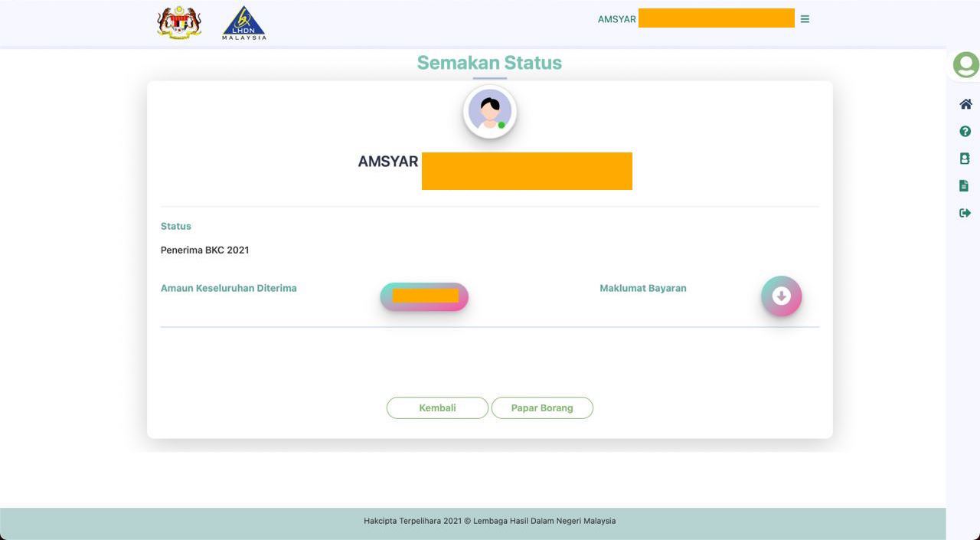
Task: Open the hamburger menu in header
Action: pyautogui.click(x=805, y=19)
